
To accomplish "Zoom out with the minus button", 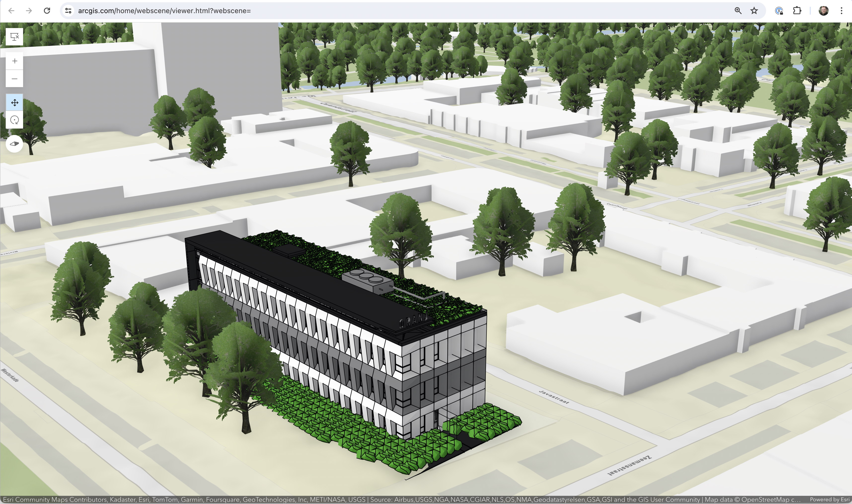I will [14, 79].
